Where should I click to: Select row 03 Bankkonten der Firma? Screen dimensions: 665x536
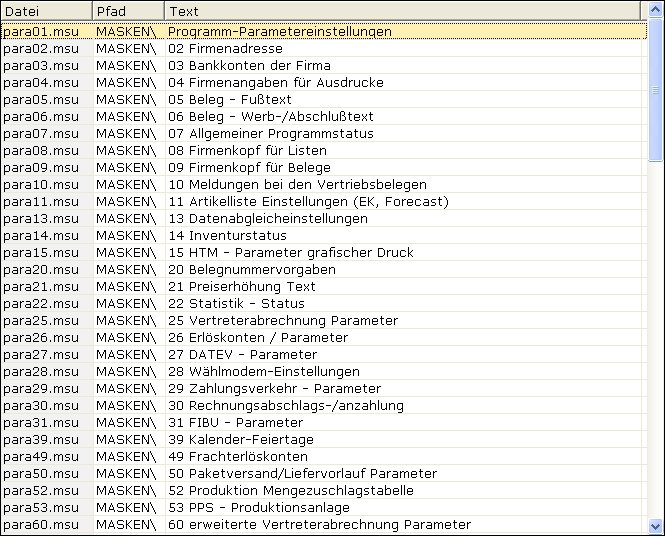tap(249, 65)
